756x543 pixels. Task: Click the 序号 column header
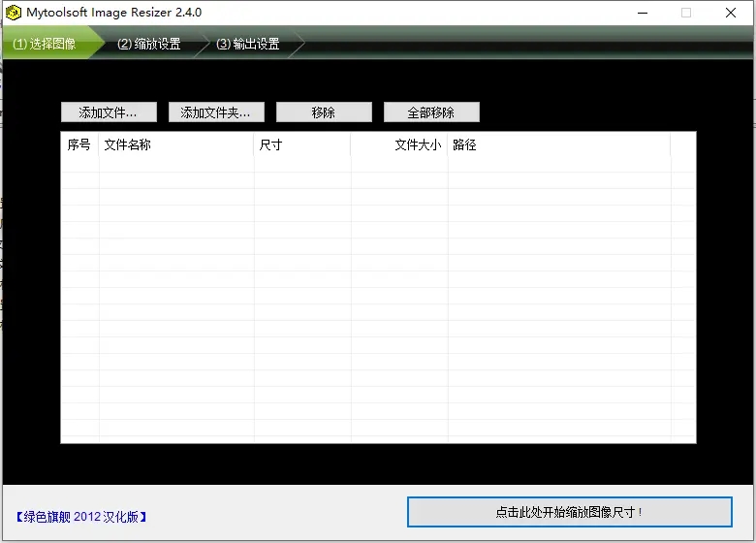click(x=79, y=144)
